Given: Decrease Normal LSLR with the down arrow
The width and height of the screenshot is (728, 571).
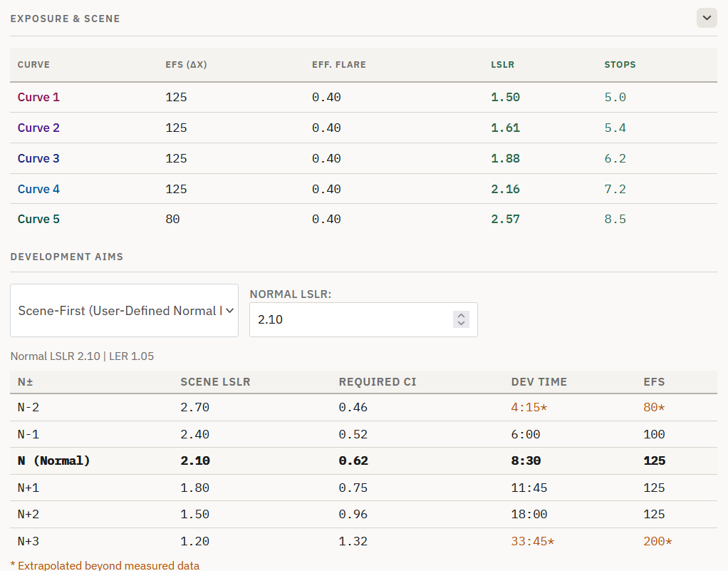Looking at the screenshot, I should point(461,324).
